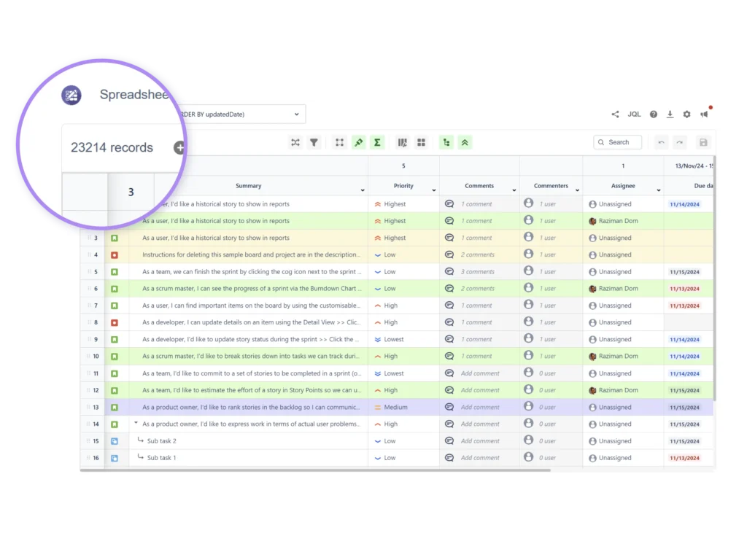
Task: Open the Commenters column dropdown arrow
Action: 577,190
